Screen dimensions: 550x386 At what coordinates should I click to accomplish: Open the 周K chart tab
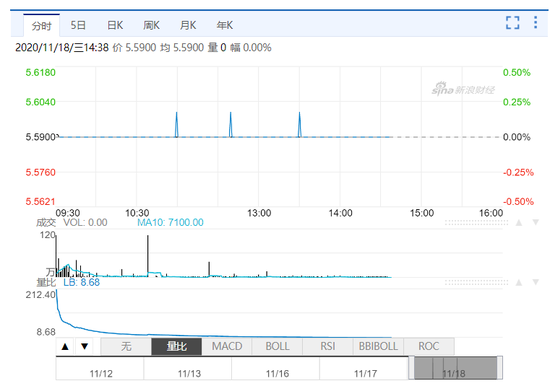(151, 26)
